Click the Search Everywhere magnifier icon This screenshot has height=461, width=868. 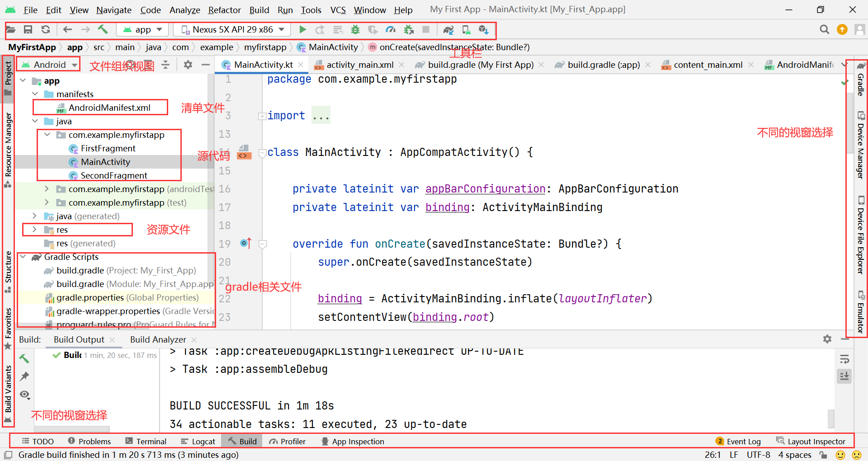pyautogui.click(x=825, y=29)
